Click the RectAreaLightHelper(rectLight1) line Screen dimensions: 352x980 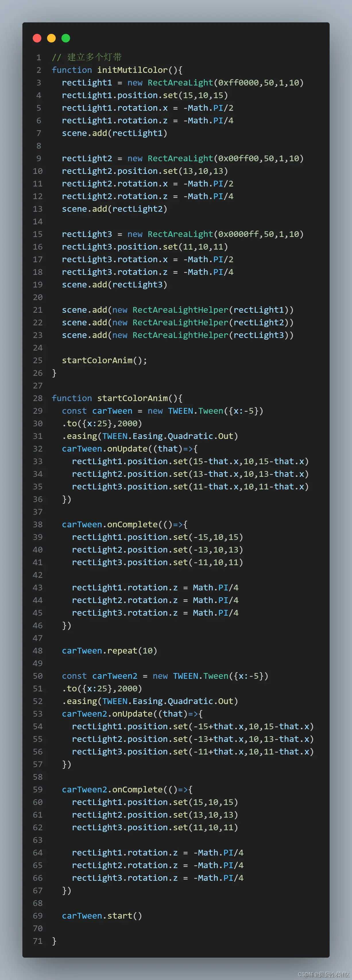(178, 310)
